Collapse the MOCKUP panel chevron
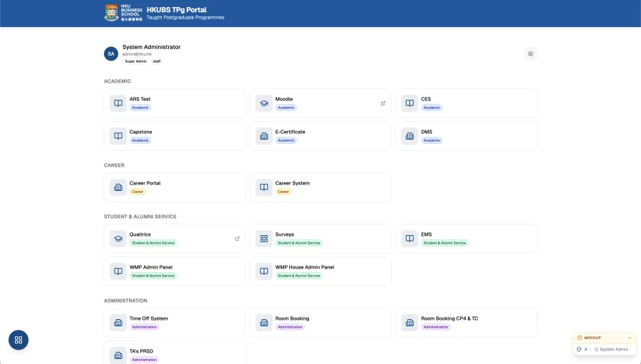641x364 pixels. (630, 338)
